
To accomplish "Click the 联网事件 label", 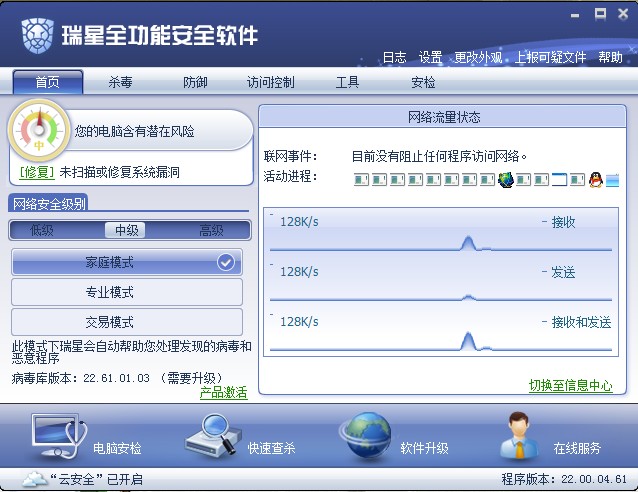I will [x=290, y=156].
